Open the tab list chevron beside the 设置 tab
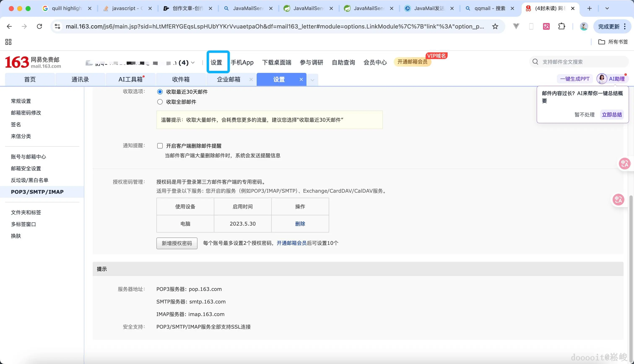The image size is (634, 364). click(312, 80)
